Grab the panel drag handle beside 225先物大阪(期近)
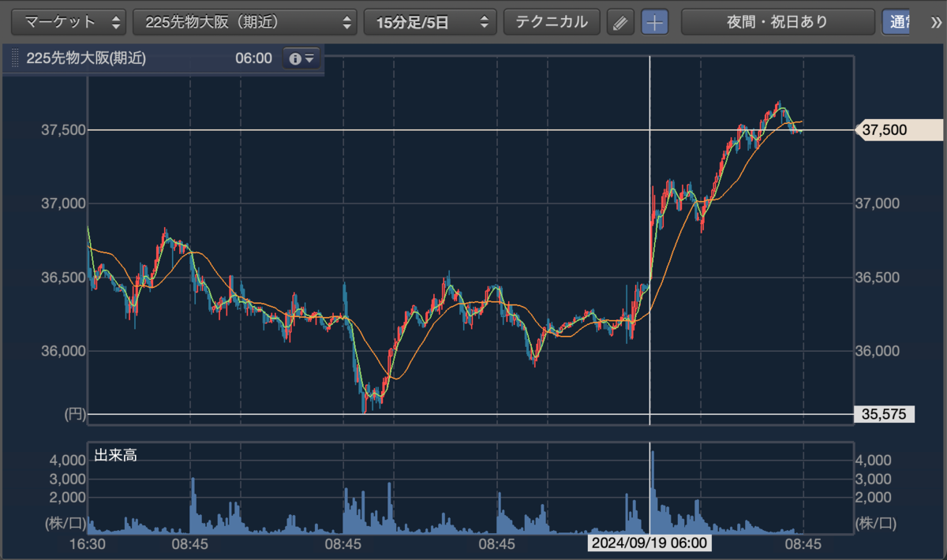Screen dimensions: 947x560 point(13,58)
